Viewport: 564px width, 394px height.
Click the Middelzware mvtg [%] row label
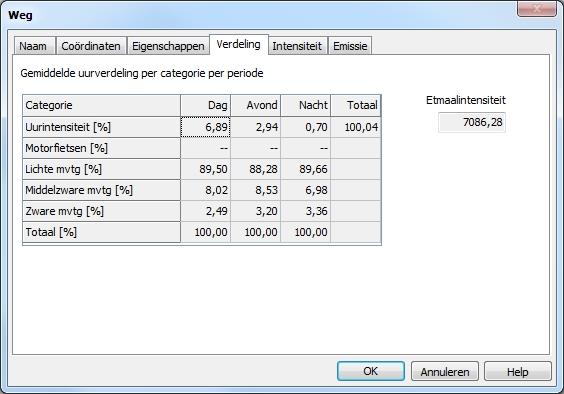click(101, 190)
